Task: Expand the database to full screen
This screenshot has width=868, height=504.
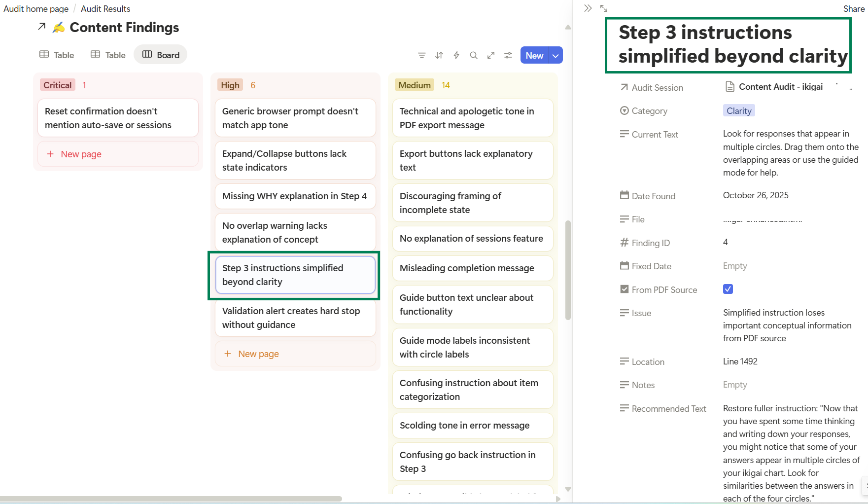Action: 490,55
